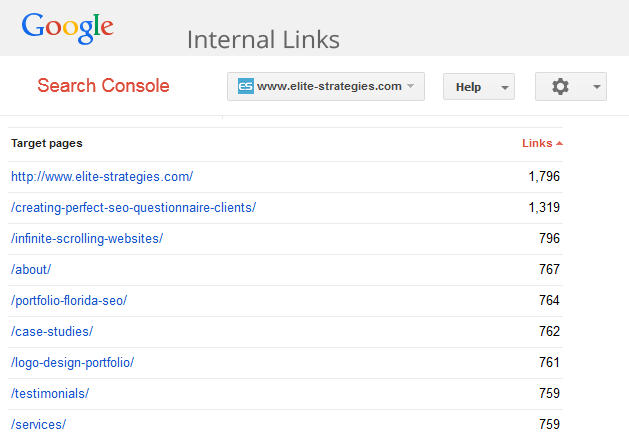Click the Help button
Image resolution: width=629 pixels, height=436 pixels.
click(468, 87)
